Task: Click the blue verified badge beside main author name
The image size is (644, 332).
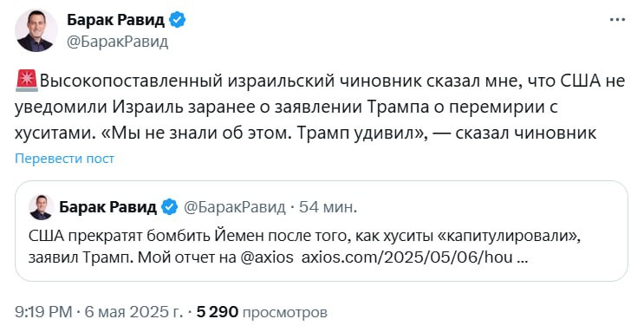Action: click(x=178, y=20)
